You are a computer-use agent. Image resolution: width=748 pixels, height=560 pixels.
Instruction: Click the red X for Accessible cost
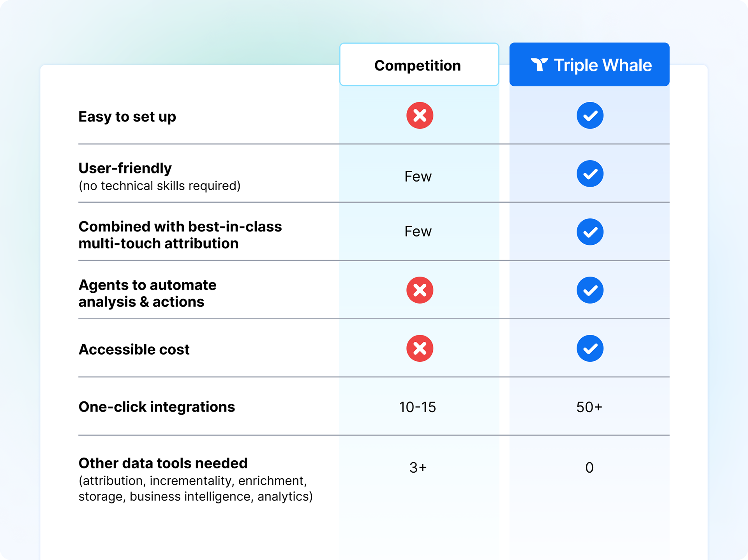[420, 348]
